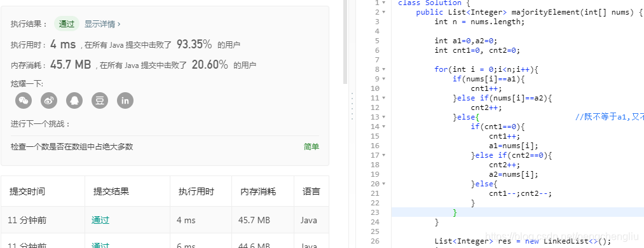Click the 45.7 MB table cell
Image resolution: width=644 pixels, height=248 pixels.
point(254,220)
